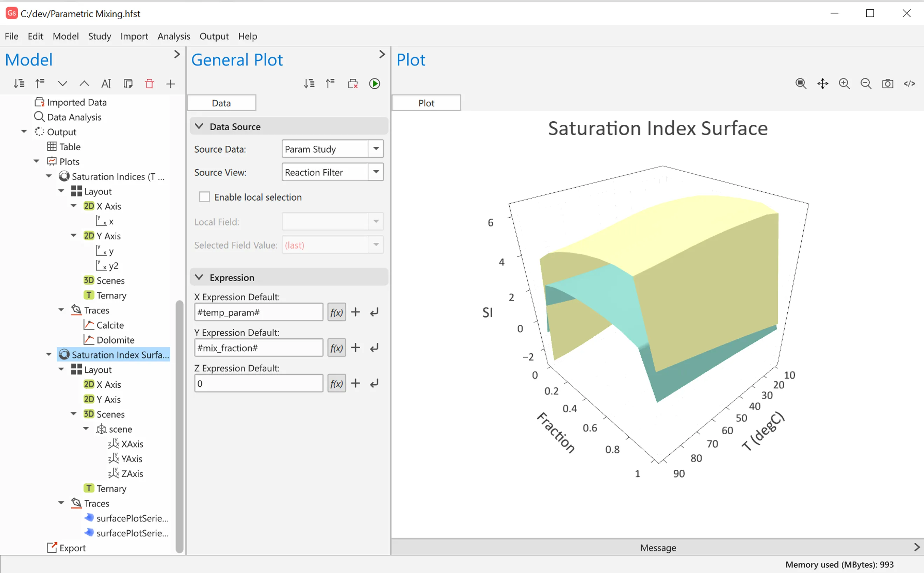Screen dimensions: 924x573
Task: Select the Calcite trace in the tree
Action: coord(103,325)
